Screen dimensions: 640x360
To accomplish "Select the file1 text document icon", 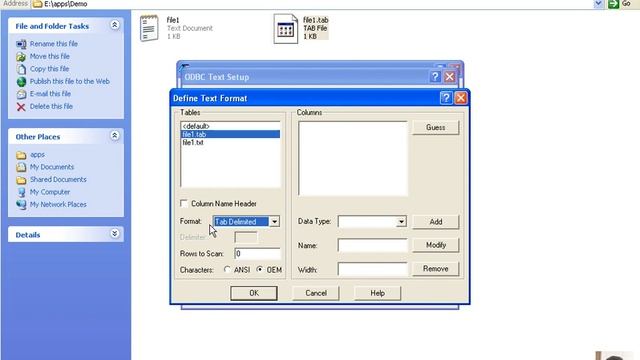I will (149, 28).
